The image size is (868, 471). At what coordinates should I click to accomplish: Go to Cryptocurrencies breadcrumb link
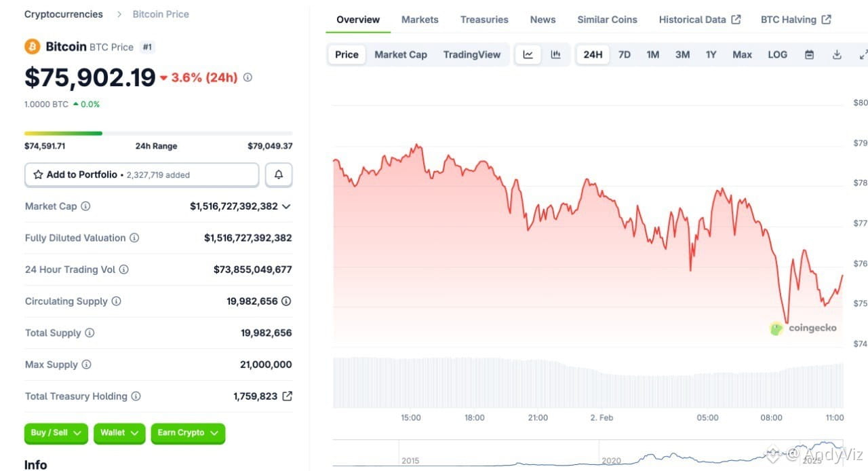click(x=64, y=14)
